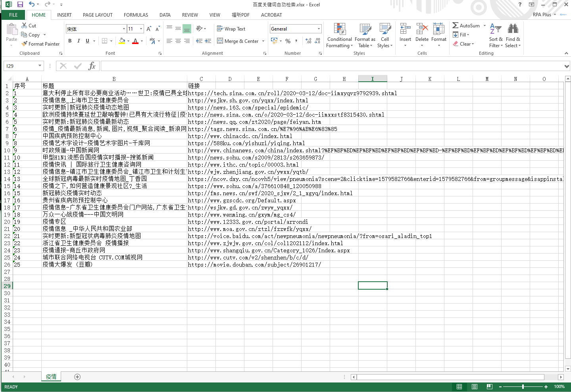
Task: Cut the selected cell content
Action: tap(29, 25)
